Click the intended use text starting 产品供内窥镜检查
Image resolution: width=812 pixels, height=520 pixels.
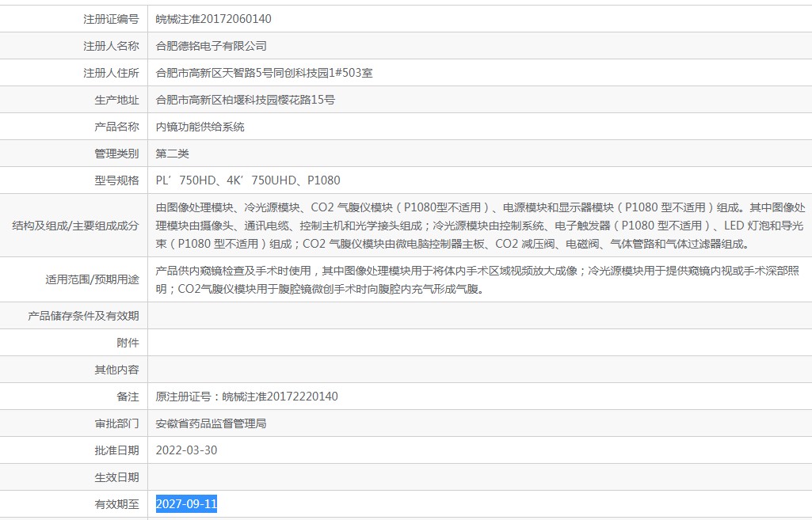tap(477, 280)
